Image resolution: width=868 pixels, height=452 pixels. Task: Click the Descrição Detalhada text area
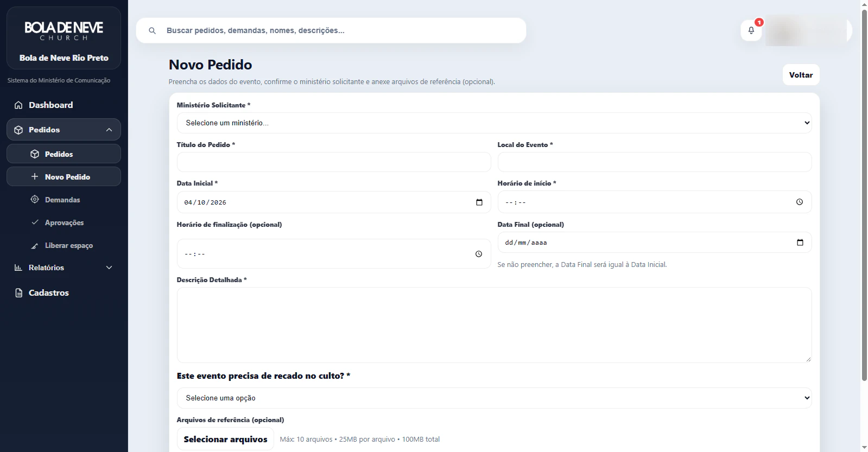coord(494,325)
